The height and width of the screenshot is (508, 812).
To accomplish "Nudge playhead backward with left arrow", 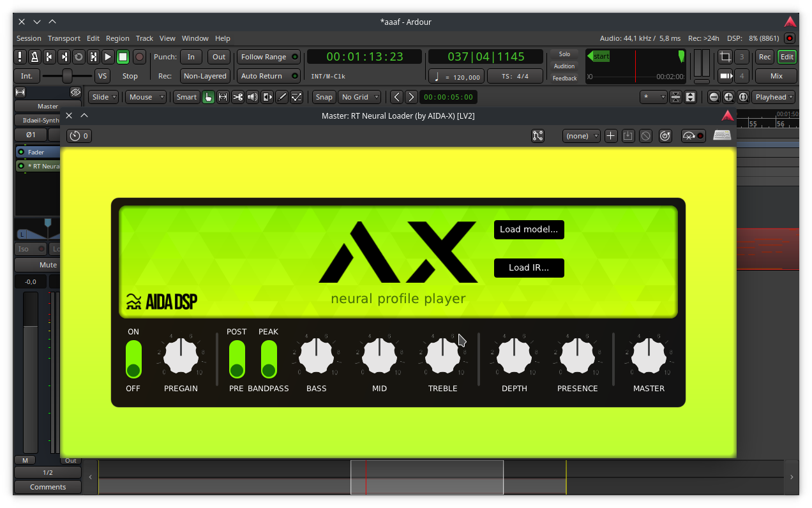I will pos(396,97).
